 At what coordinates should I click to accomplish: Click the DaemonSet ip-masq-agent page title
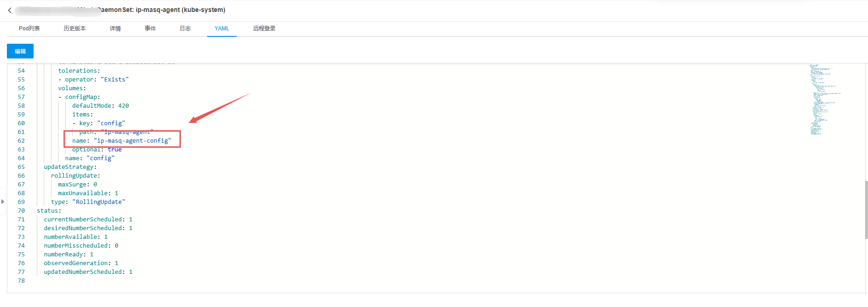(162, 10)
